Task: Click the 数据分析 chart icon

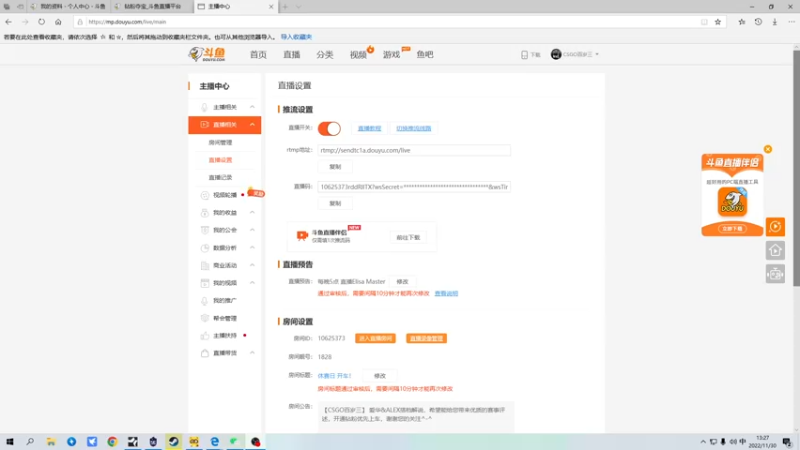Action: 205,248
